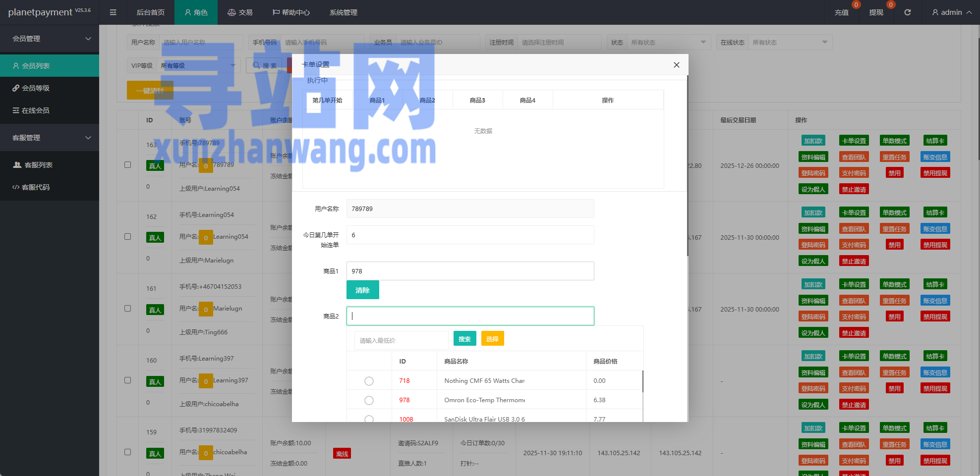Check the checkbox for member ID 162
Image resolution: width=980 pixels, height=476 pixels.
pyautogui.click(x=127, y=237)
